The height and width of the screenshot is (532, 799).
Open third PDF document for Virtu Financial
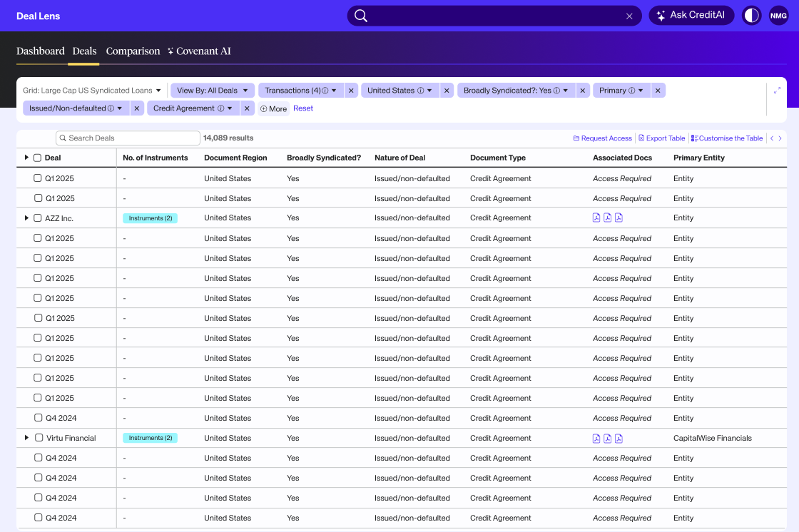click(x=619, y=439)
